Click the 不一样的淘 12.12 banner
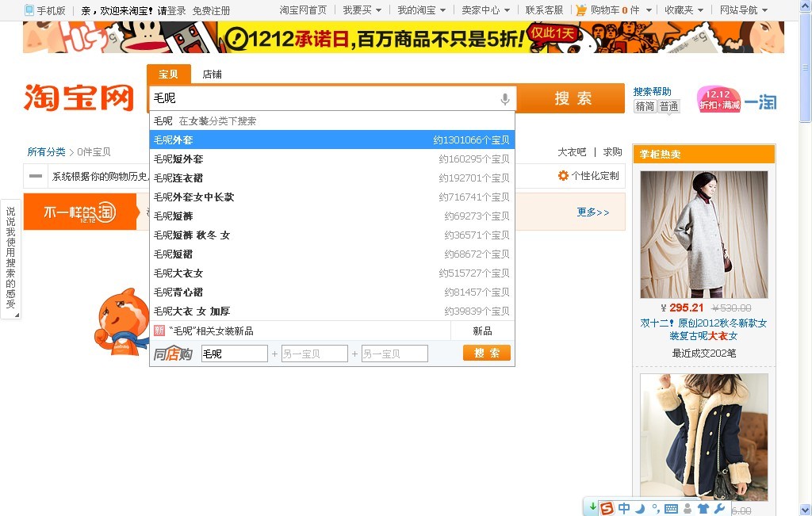Viewport: 812px width, 516px height. (x=80, y=212)
